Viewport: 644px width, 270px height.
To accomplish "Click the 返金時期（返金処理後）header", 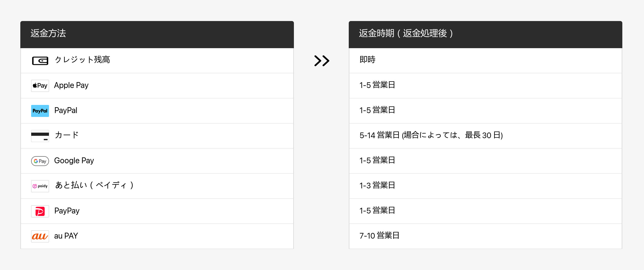I will tap(406, 33).
